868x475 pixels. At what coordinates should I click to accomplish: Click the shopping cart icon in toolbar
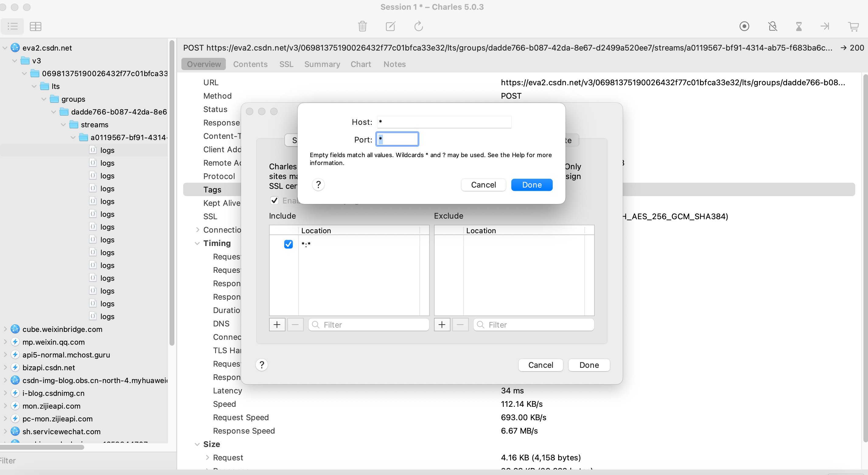853,26
